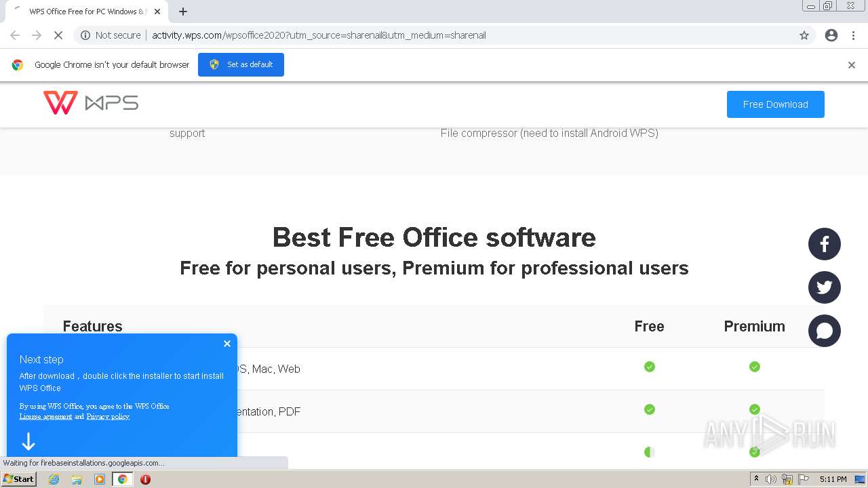Click 'Best Free Office software' heading
This screenshot has height=488, width=868.
434,237
